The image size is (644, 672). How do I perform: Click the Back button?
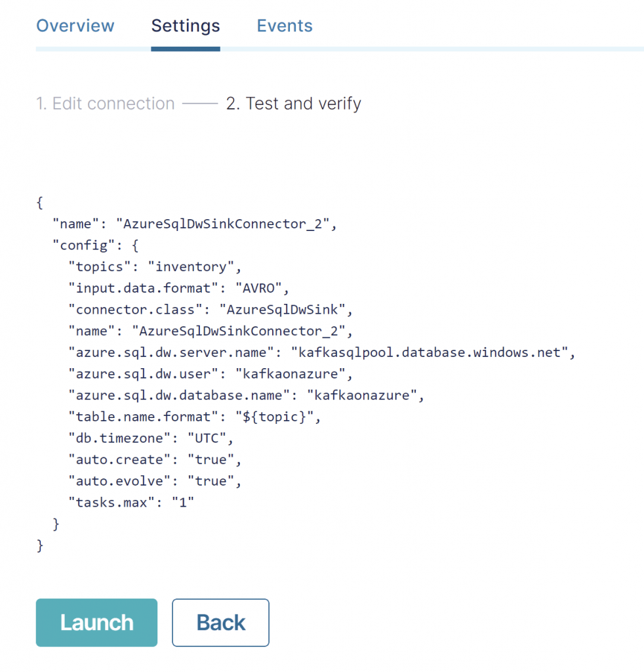(220, 622)
